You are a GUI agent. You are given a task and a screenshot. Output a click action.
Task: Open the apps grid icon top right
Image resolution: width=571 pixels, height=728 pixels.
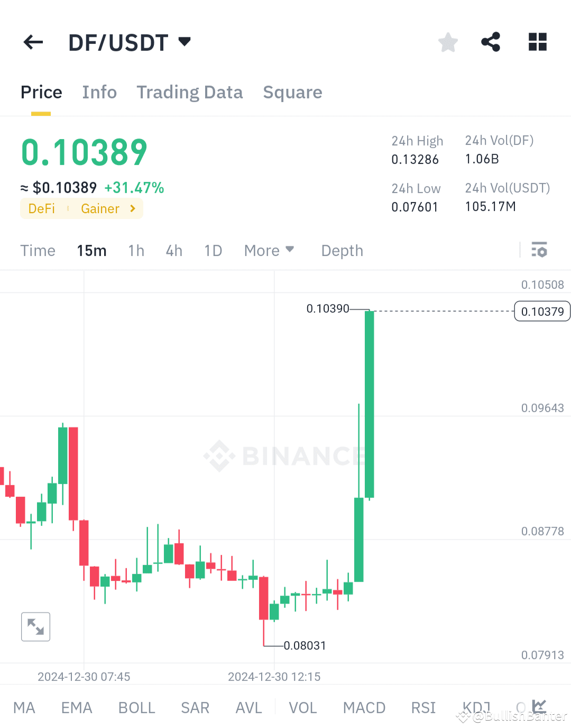pos(537,42)
